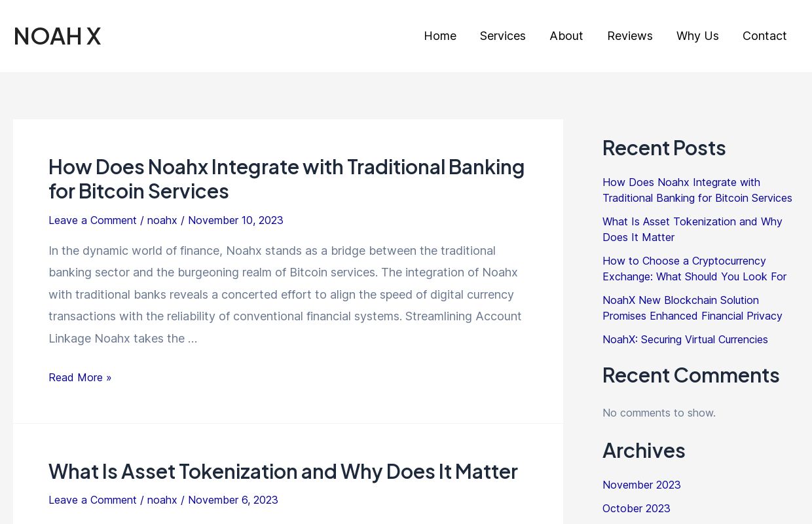Open the November 6, 2023 date link
Screen dimensions: 812x524
coord(232,500)
